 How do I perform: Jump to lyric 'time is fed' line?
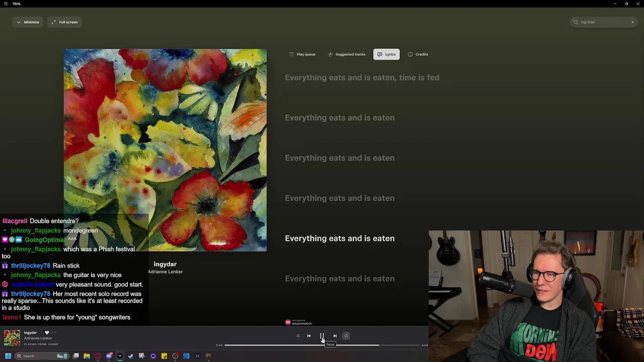click(x=362, y=77)
